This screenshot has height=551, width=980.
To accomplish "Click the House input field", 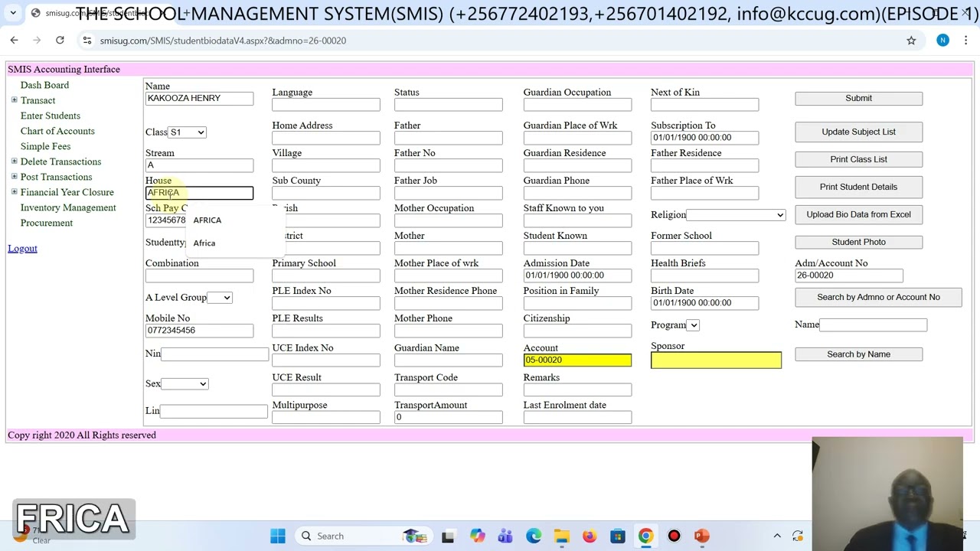I will (x=199, y=193).
